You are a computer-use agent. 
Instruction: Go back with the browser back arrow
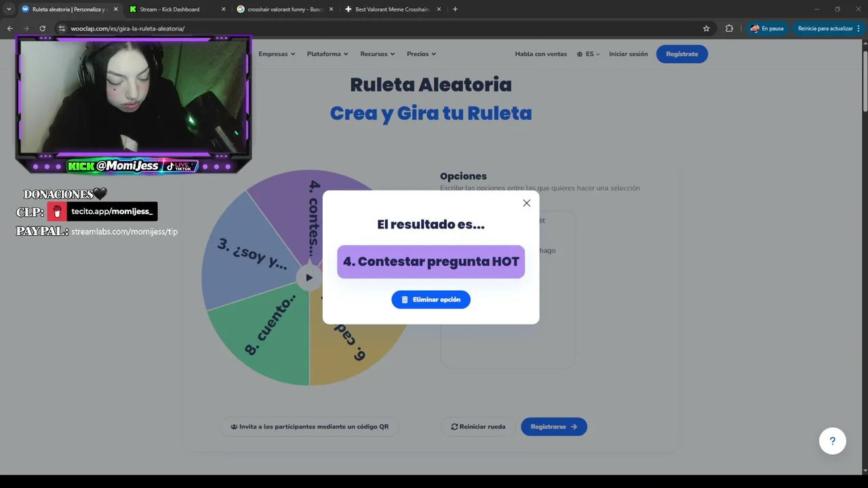tap(9, 28)
